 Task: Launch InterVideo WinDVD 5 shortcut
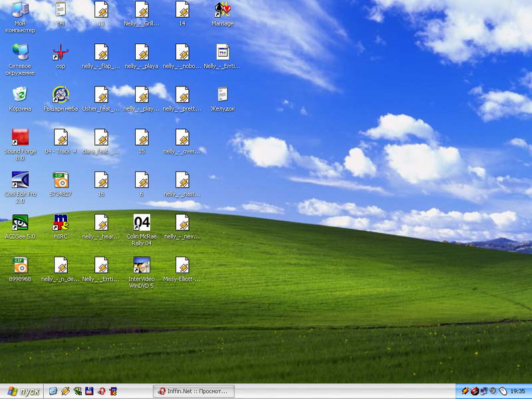142,265
